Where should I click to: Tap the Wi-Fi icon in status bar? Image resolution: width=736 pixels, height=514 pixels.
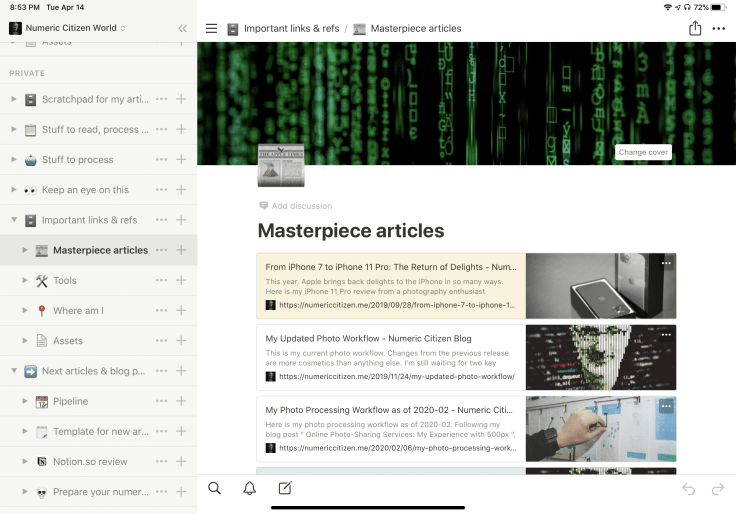click(x=667, y=7)
